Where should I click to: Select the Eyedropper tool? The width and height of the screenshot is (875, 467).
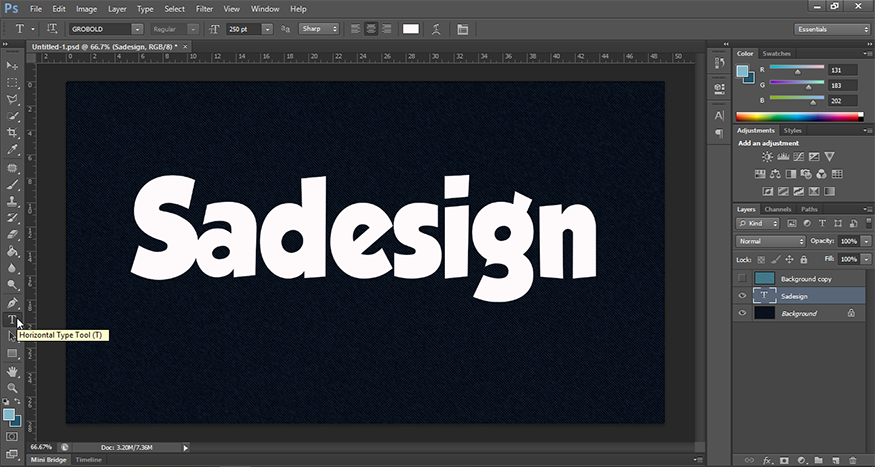point(12,150)
